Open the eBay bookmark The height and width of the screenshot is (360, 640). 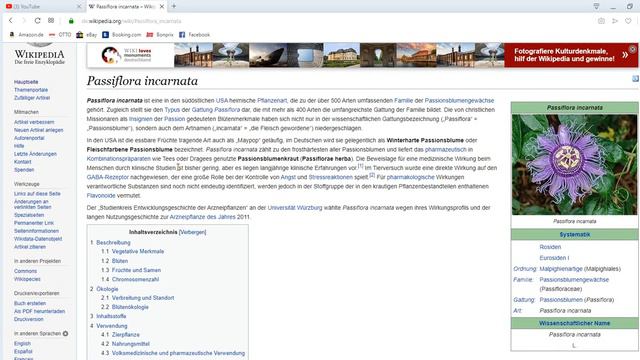click(x=87, y=35)
